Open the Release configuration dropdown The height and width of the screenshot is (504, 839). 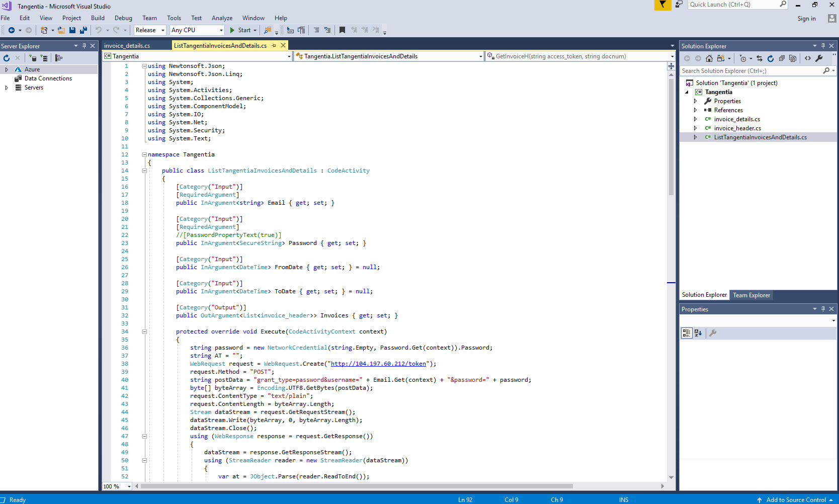point(150,30)
